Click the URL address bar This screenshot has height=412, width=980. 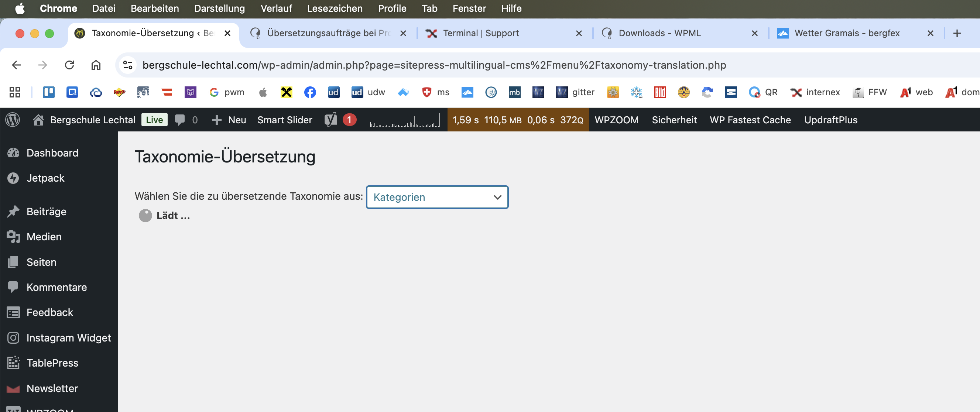[434, 65]
